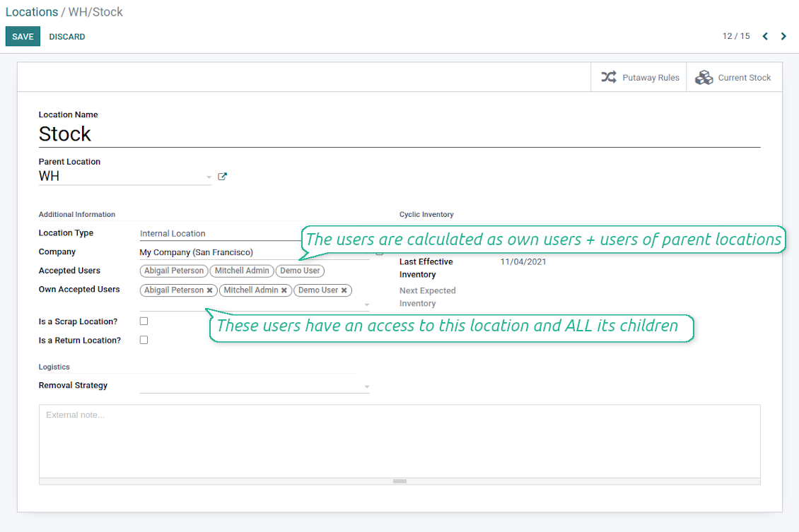Click Demo User tag in Accepted Users
Viewport: 799px width, 532px height.
pyautogui.click(x=300, y=271)
